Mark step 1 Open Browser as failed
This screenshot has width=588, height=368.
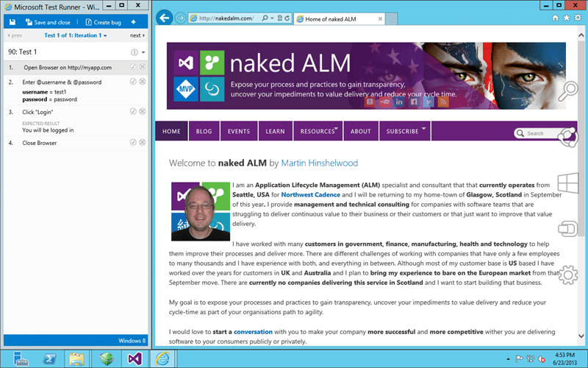pos(143,67)
